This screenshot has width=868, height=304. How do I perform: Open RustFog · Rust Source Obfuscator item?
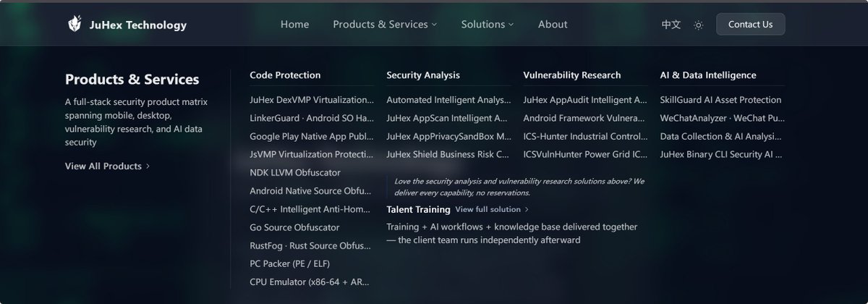(x=311, y=245)
